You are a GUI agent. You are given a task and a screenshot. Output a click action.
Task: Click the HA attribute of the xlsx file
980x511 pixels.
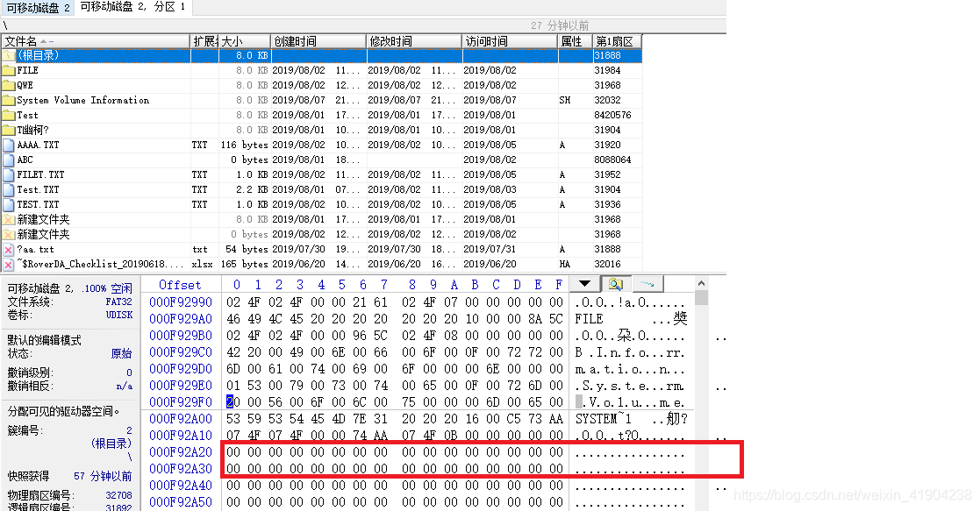click(565, 264)
